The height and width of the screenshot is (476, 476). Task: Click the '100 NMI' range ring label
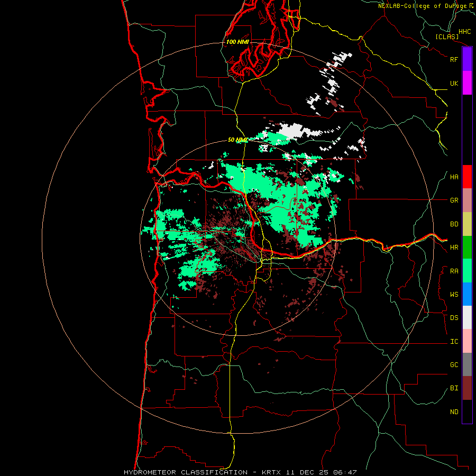[x=237, y=42]
